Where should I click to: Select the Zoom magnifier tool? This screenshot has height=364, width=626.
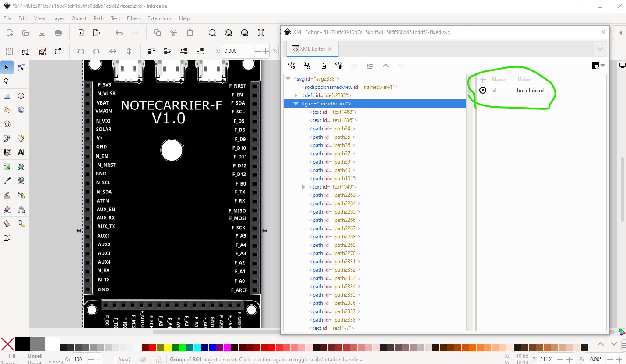21,224
